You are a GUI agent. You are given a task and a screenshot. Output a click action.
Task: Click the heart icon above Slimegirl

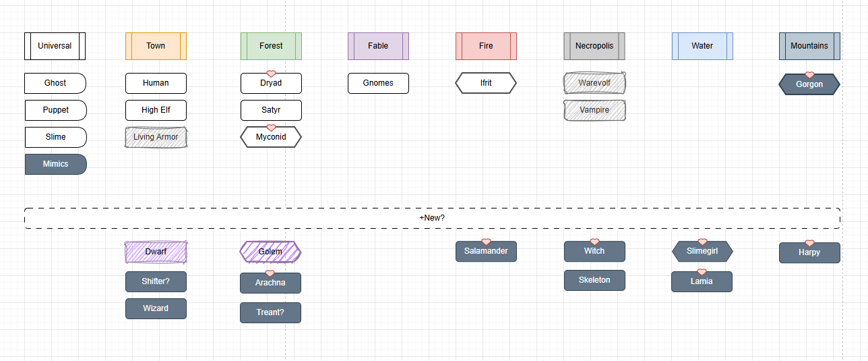tap(702, 242)
